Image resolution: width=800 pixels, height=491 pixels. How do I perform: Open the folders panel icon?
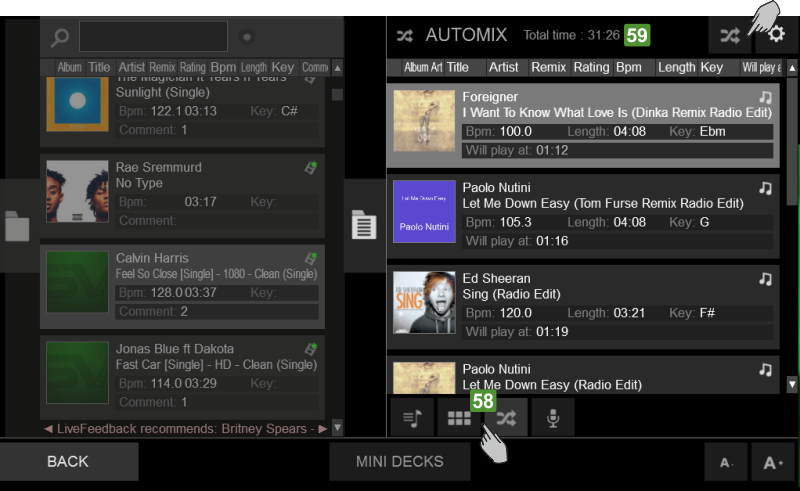[17, 226]
